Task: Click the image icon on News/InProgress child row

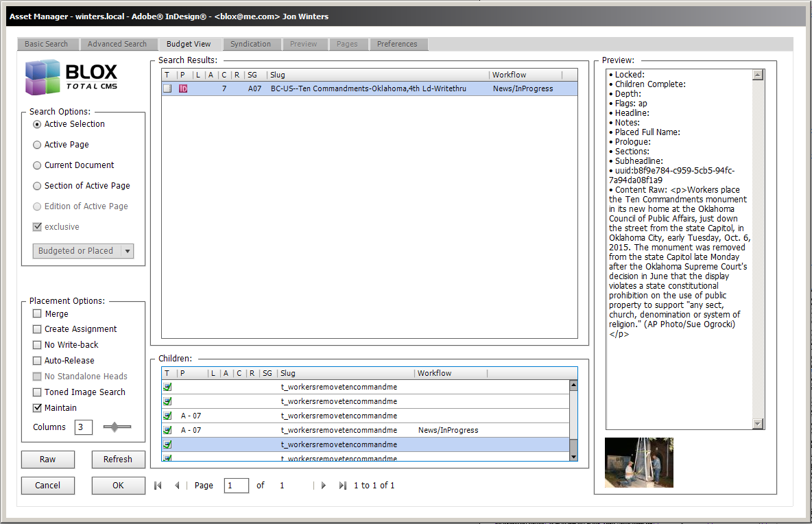Action: 167,430
